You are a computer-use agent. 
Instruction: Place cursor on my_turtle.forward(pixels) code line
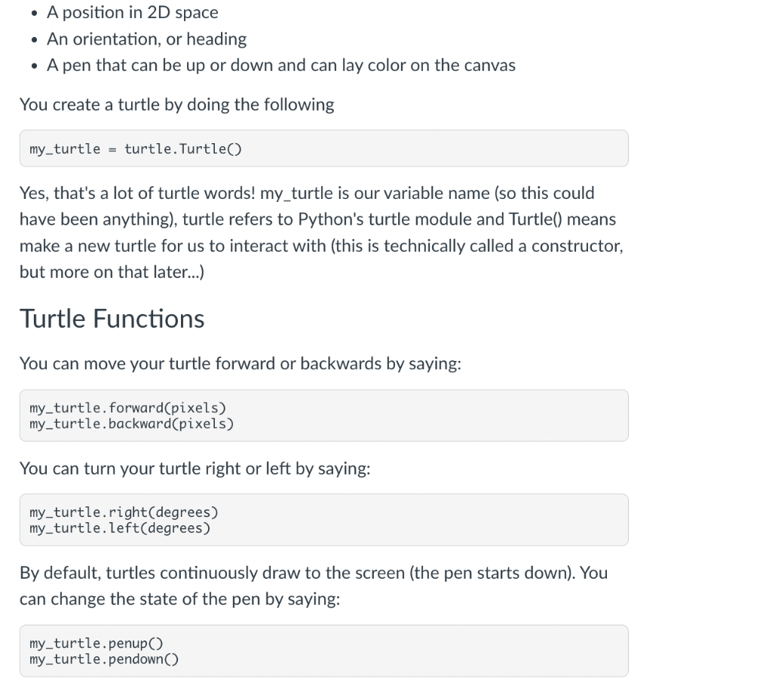point(127,408)
